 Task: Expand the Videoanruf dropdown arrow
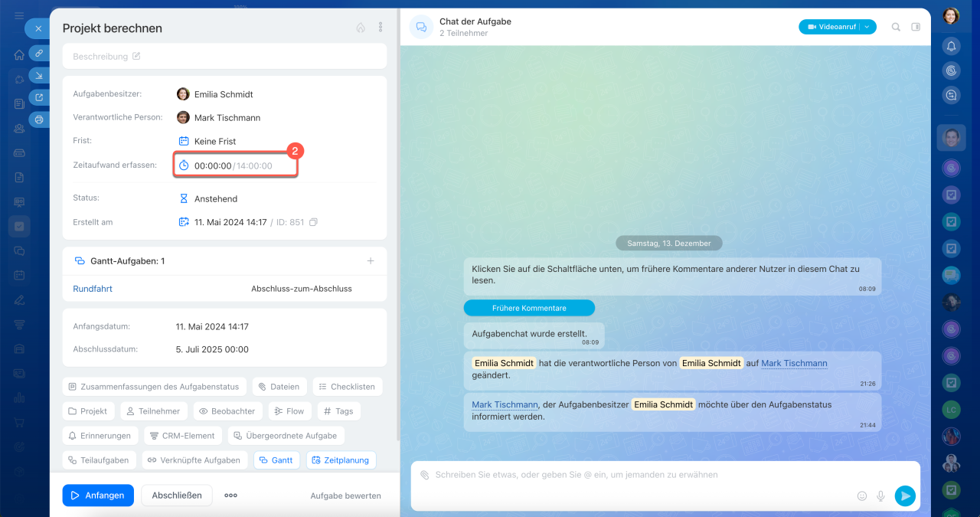pyautogui.click(x=867, y=27)
